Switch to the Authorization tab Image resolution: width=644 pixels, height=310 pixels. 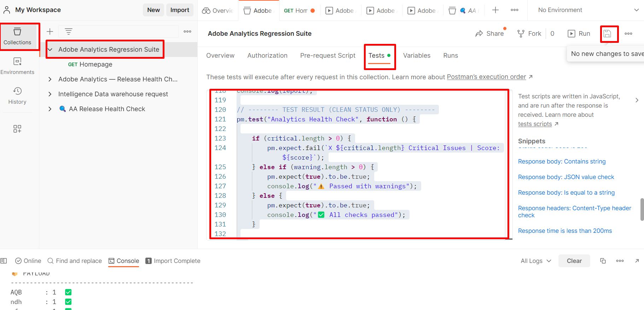click(267, 56)
